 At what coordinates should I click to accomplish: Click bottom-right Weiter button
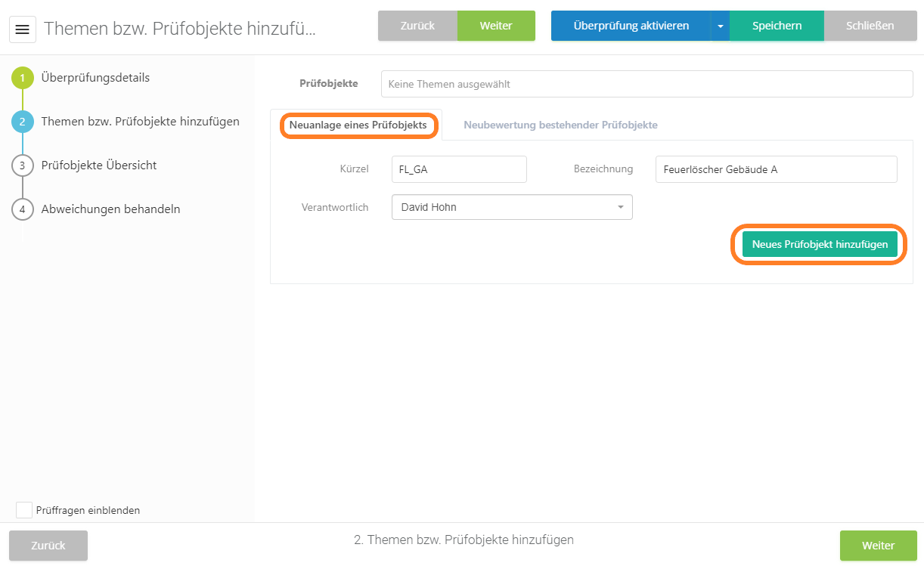pos(878,546)
